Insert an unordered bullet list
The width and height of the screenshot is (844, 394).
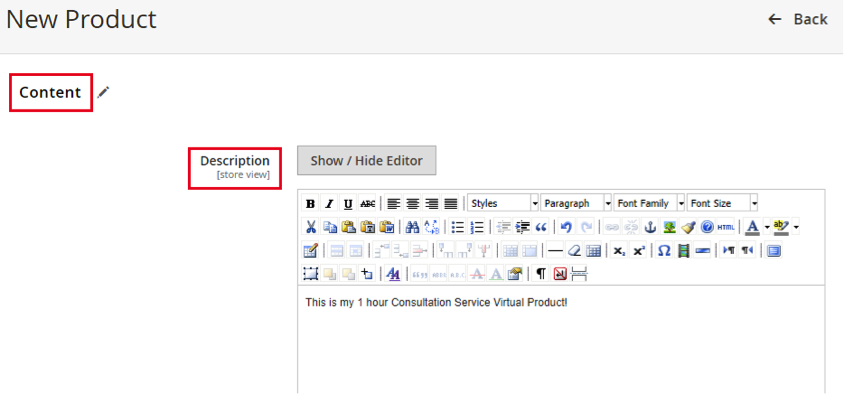point(458,227)
